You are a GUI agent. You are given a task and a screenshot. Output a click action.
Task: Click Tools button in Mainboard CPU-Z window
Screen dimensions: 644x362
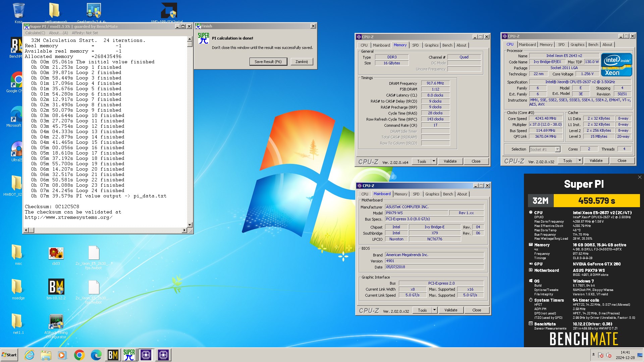pyautogui.click(x=422, y=310)
